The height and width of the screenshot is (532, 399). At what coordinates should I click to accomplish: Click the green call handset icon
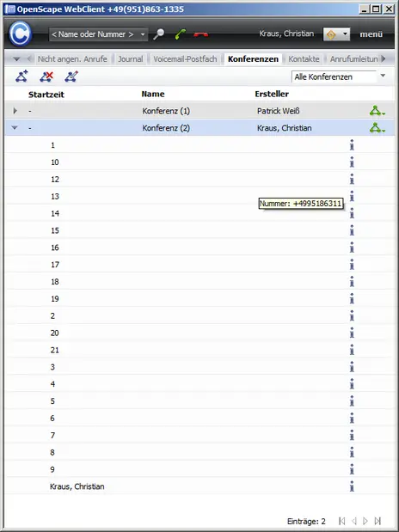tap(180, 34)
